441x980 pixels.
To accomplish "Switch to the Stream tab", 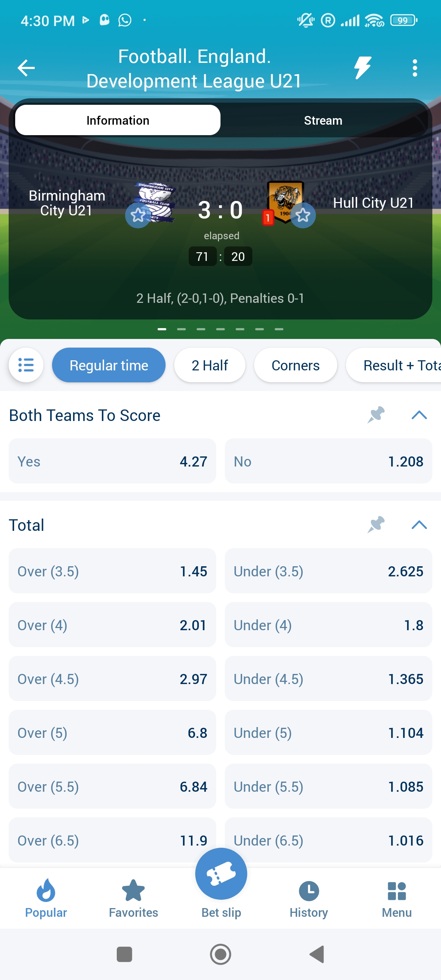I will click(323, 120).
